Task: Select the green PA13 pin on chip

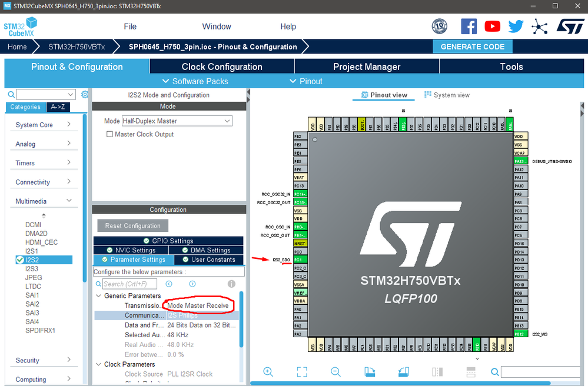Action: pos(520,161)
